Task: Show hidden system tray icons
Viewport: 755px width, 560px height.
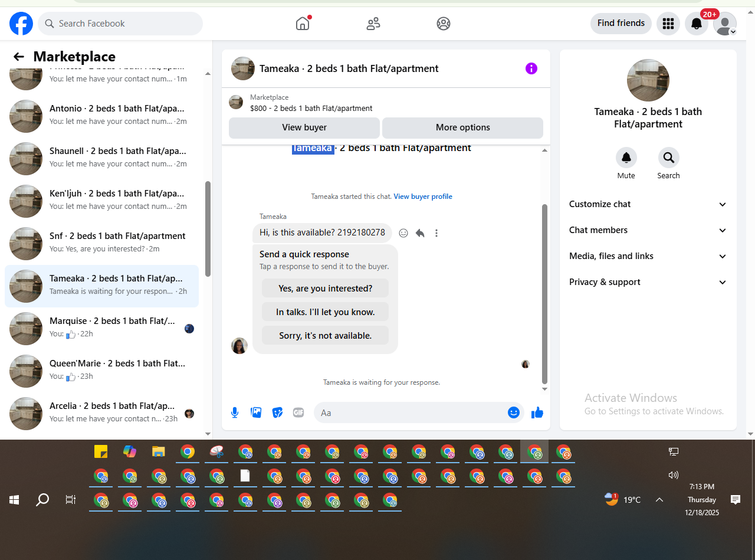Action: click(659, 500)
